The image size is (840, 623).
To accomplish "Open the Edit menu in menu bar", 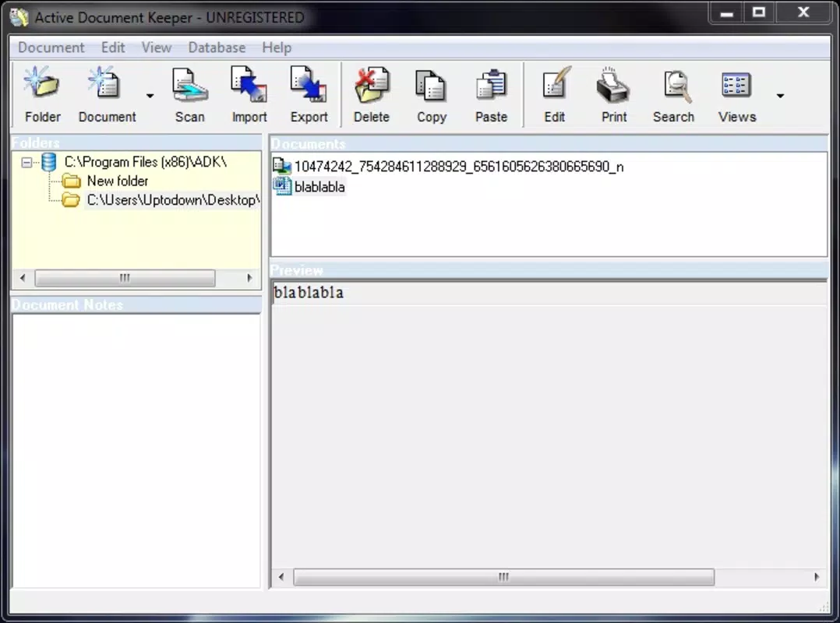I will pos(113,48).
